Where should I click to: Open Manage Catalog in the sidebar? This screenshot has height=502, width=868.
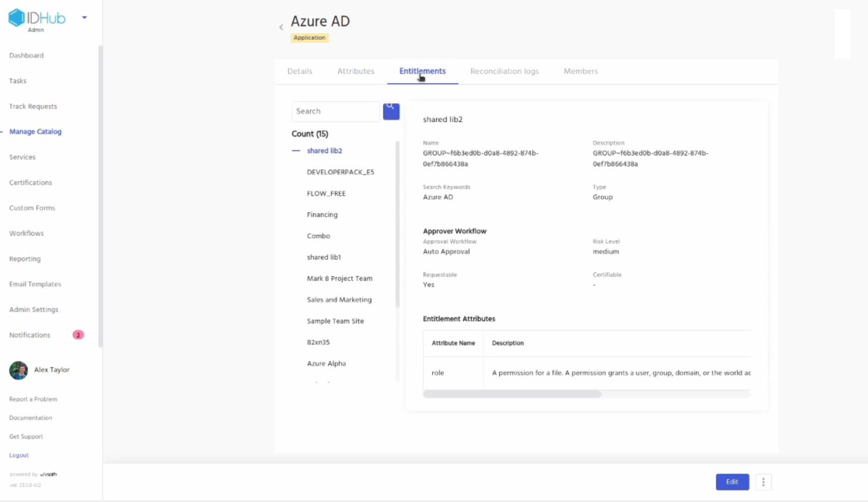[x=35, y=132]
